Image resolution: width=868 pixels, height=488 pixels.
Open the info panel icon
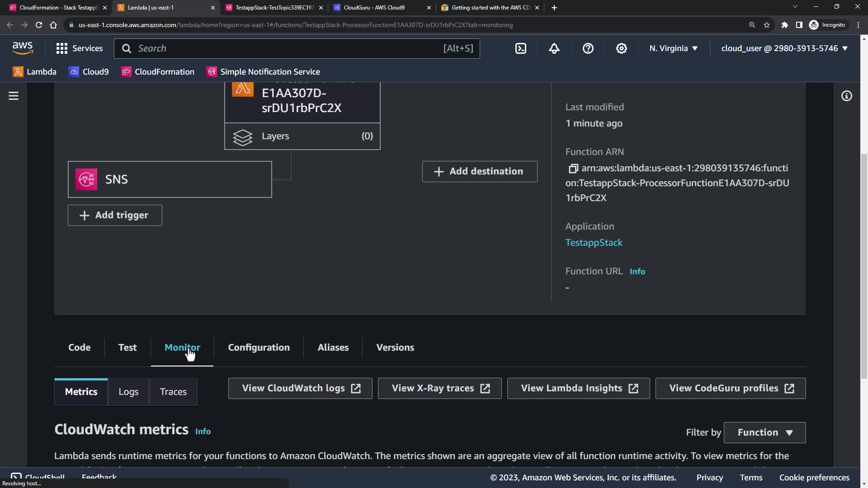[846, 96]
